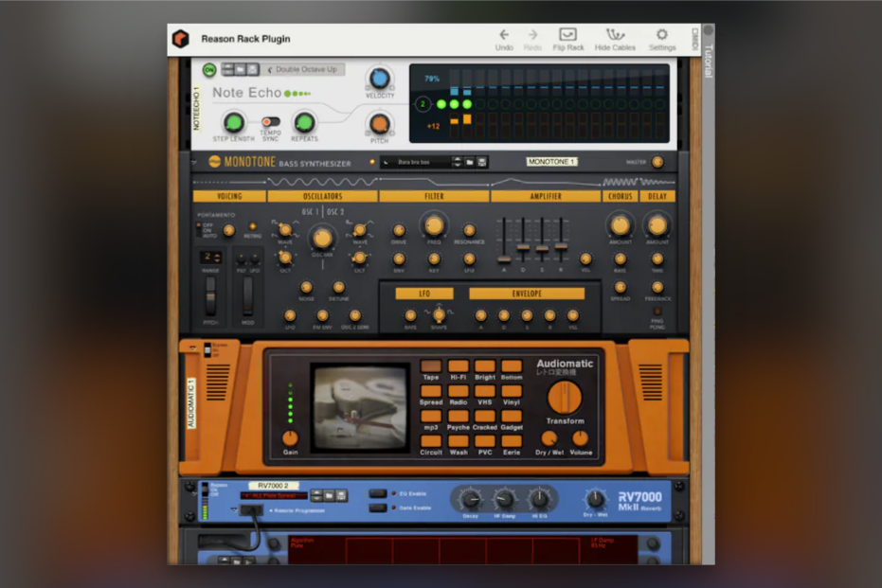Toggle the RV7000 EQ Enable button
Screen dimensions: 882x588
tap(377, 493)
